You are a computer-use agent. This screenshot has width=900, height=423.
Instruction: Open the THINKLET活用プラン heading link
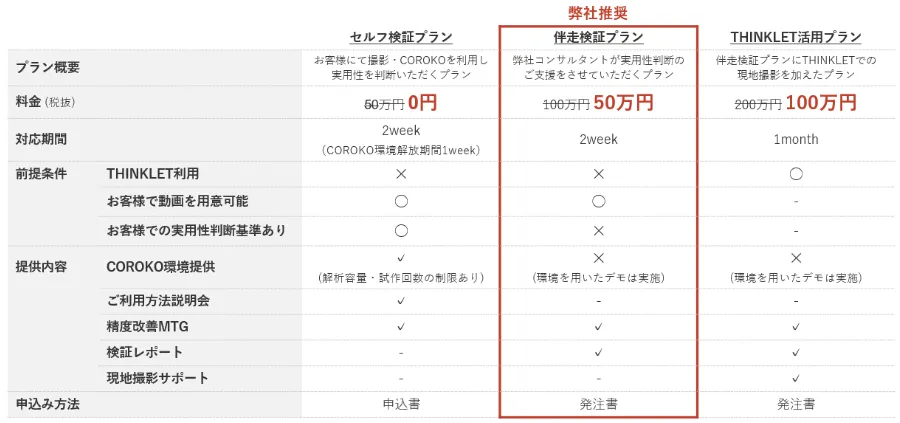796,37
